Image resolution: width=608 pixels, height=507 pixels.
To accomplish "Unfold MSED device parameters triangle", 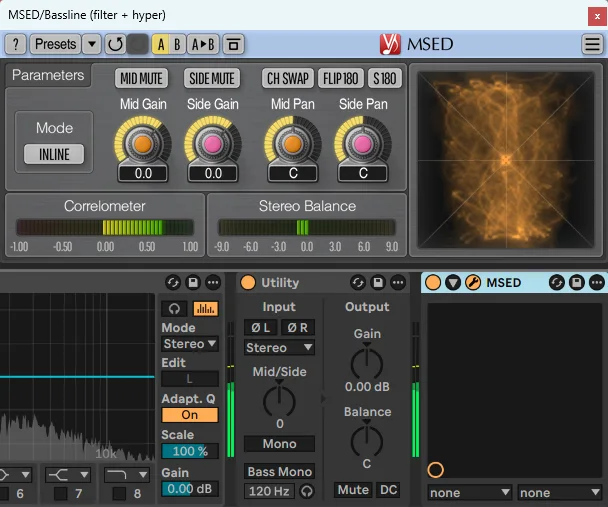I will [453, 283].
